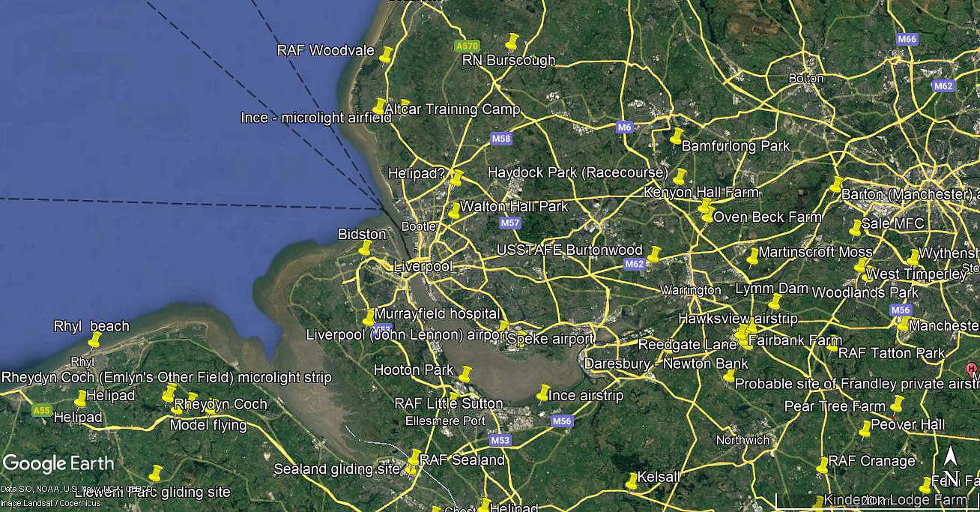Viewport: 980px width, 512px height.
Task: Click the Llewerii Parc gliding site pin
Action: (x=155, y=474)
